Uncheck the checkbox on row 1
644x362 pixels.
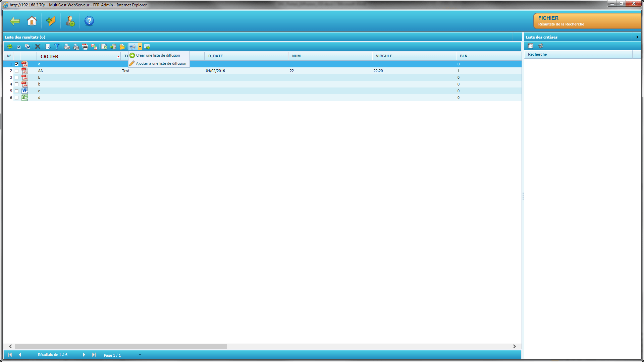coord(16,64)
